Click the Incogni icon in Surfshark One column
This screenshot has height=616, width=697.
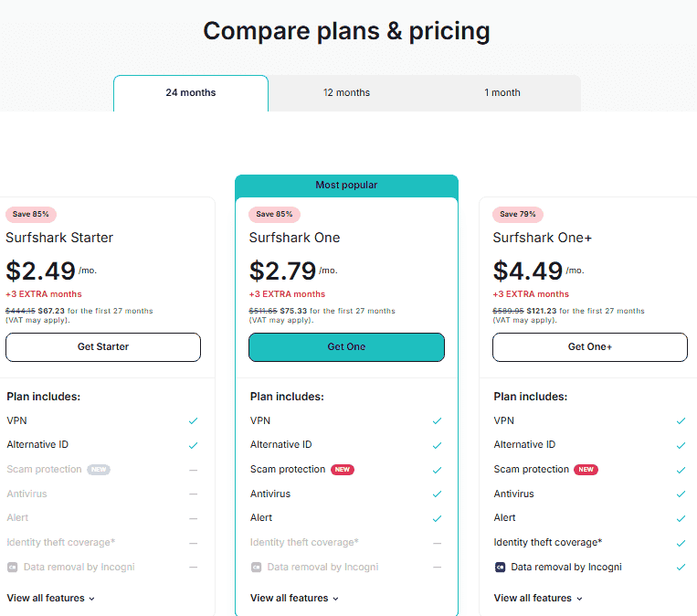tap(256, 567)
